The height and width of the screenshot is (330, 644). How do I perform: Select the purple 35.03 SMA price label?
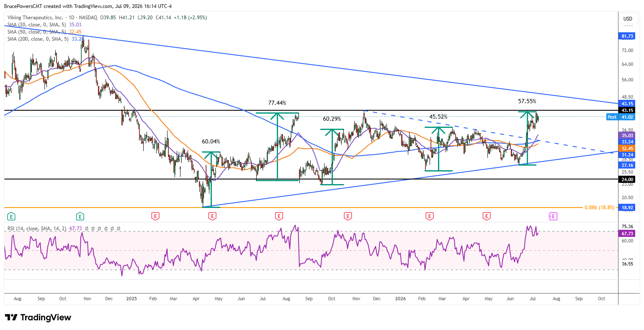(627, 135)
